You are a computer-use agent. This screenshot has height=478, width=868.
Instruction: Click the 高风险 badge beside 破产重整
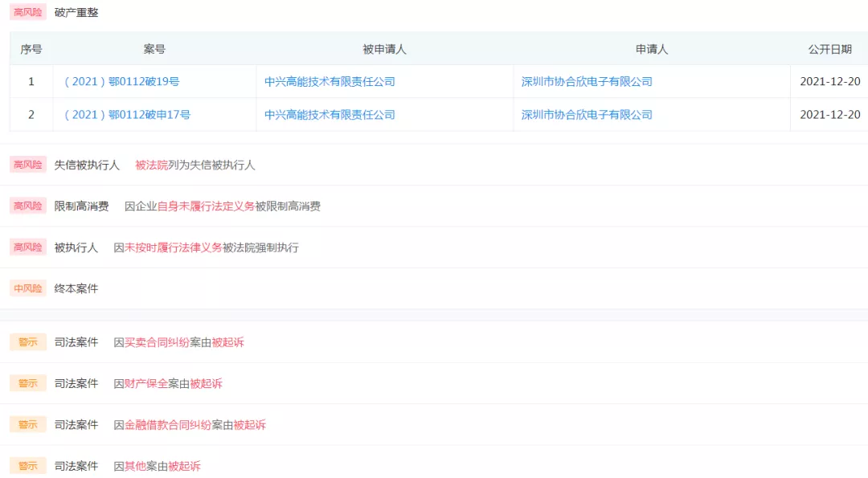click(x=28, y=13)
